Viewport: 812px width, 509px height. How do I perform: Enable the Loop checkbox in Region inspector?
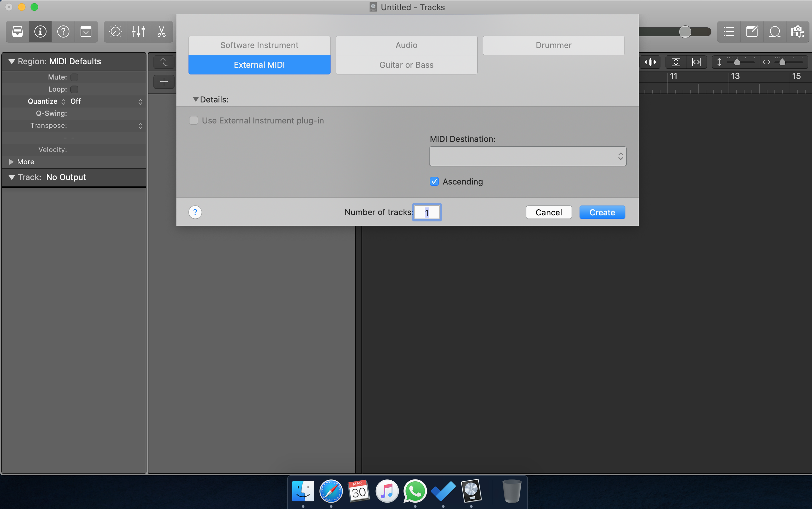74,89
